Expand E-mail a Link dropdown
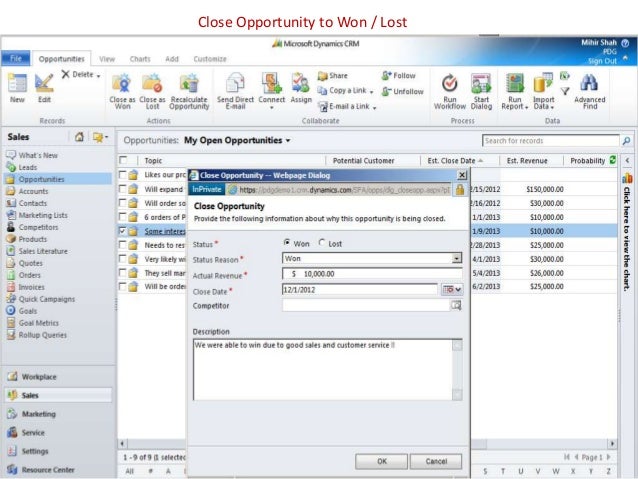The image size is (638, 479). point(374,108)
